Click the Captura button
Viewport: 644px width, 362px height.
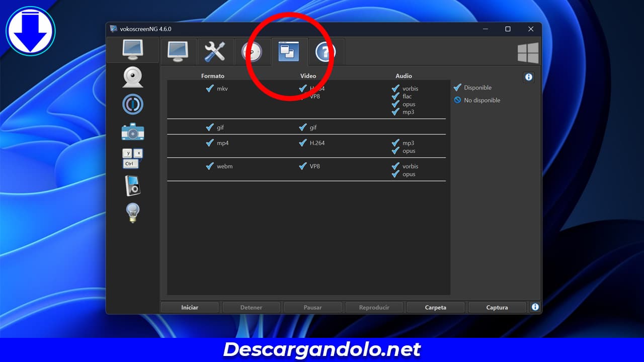pos(497,307)
